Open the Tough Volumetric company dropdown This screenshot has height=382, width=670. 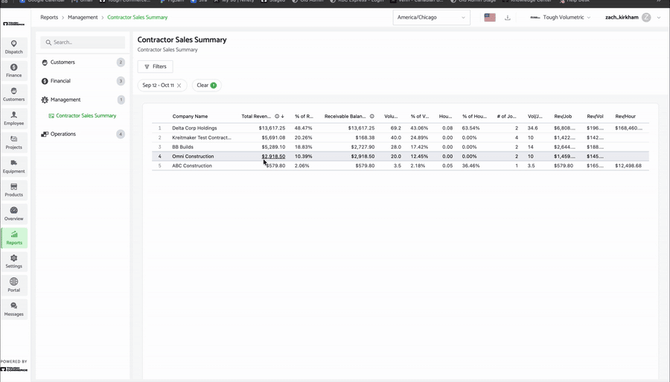560,18
